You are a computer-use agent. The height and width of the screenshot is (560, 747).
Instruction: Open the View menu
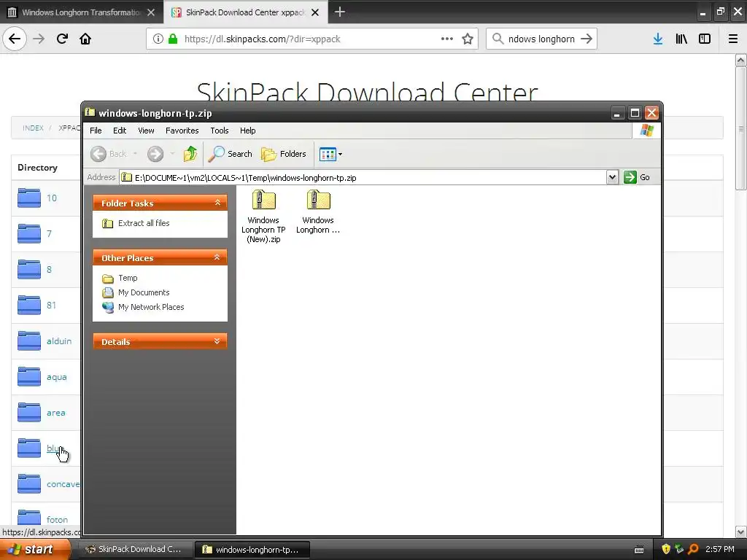[146, 131]
